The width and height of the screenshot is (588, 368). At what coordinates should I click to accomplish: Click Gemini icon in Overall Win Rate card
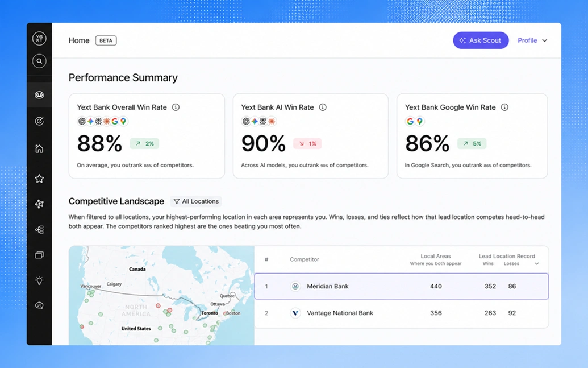click(x=90, y=121)
